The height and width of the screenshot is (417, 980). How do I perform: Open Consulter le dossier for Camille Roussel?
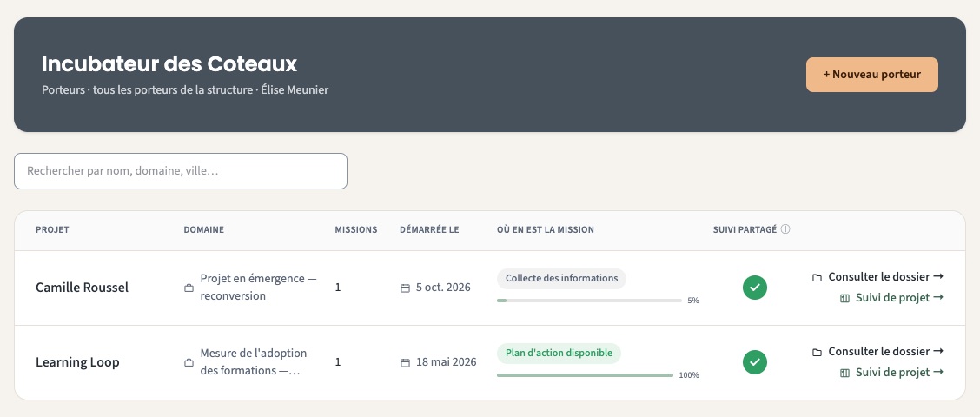click(x=878, y=277)
